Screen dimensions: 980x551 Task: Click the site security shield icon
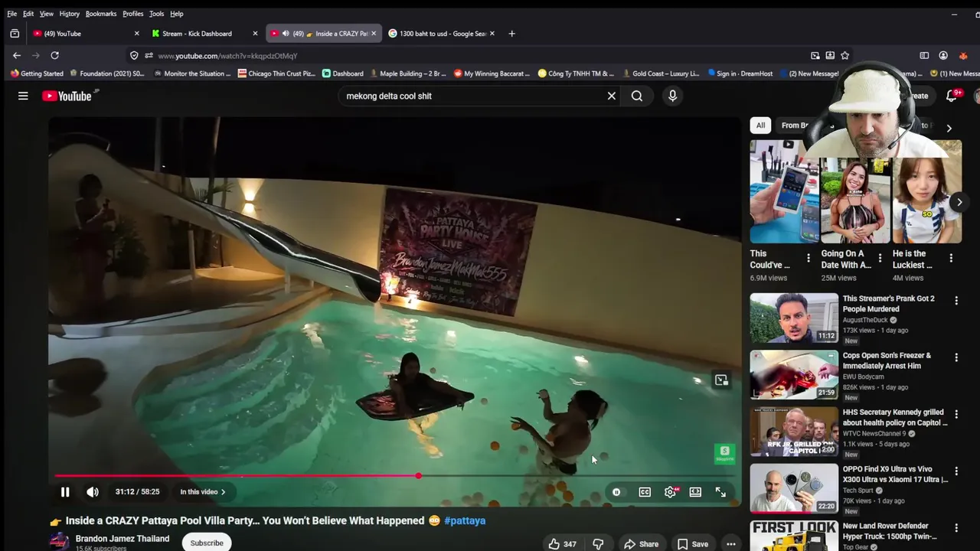[x=134, y=55]
